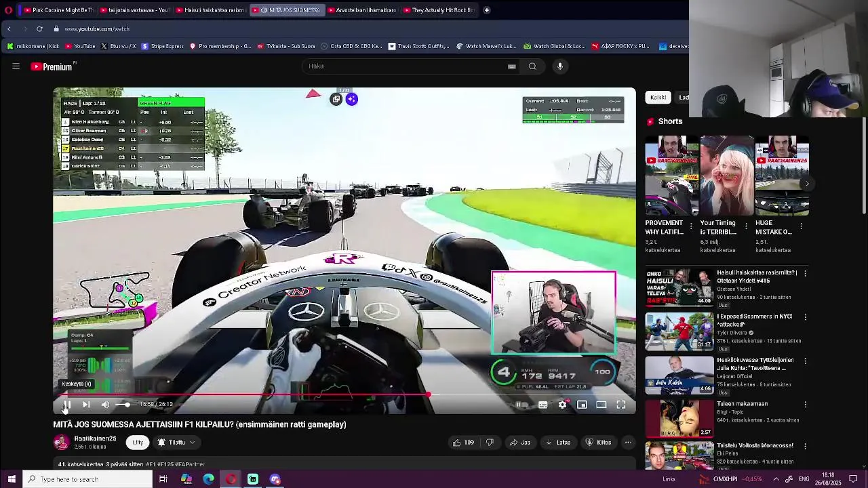The image size is (868, 488).
Task: Open Task View on the taskbar
Action: [163, 479]
